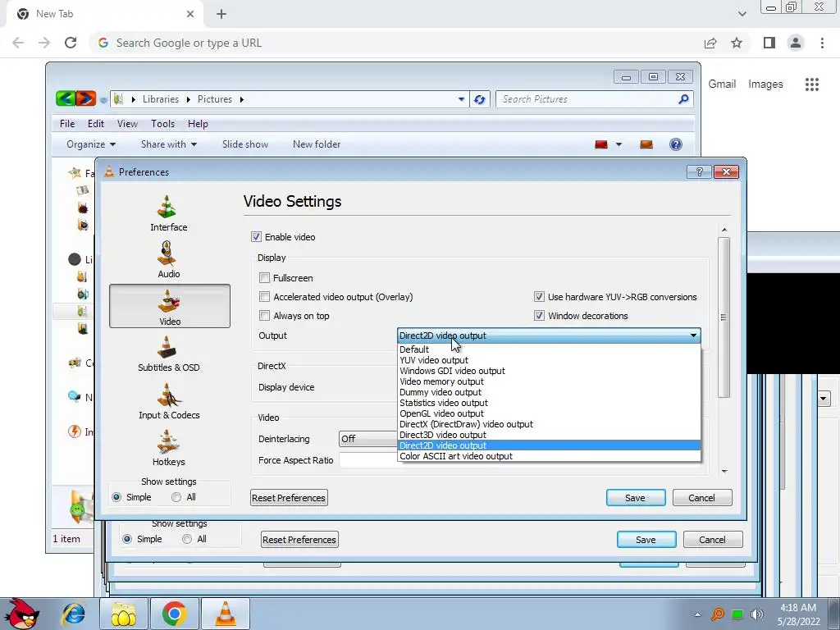Viewport: 840px width, 630px height.
Task: Bookmark this tab with the star icon
Action: [737, 43]
